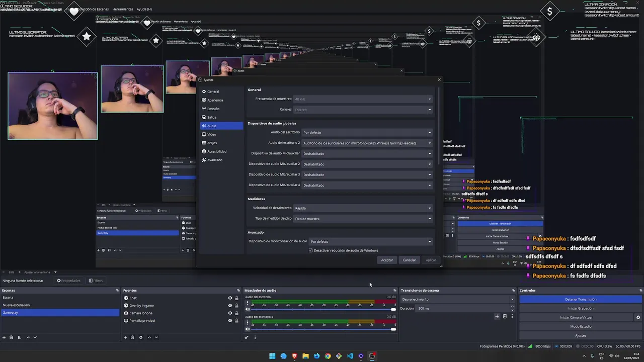The image size is (644, 362).
Task: Click Aceptar in Ajustes dialog
Action: coord(387,260)
